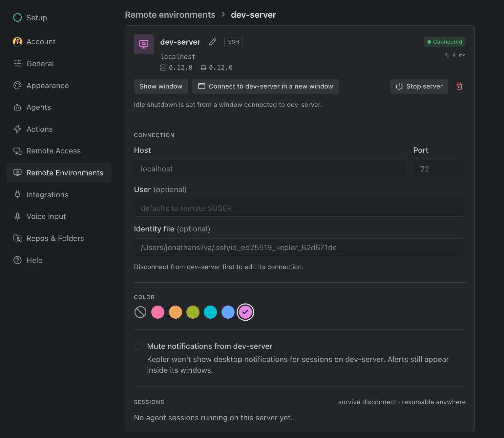Open the Help section
Image resolution: width=504 pixels, height=438 pixels.
coord(59,260)
